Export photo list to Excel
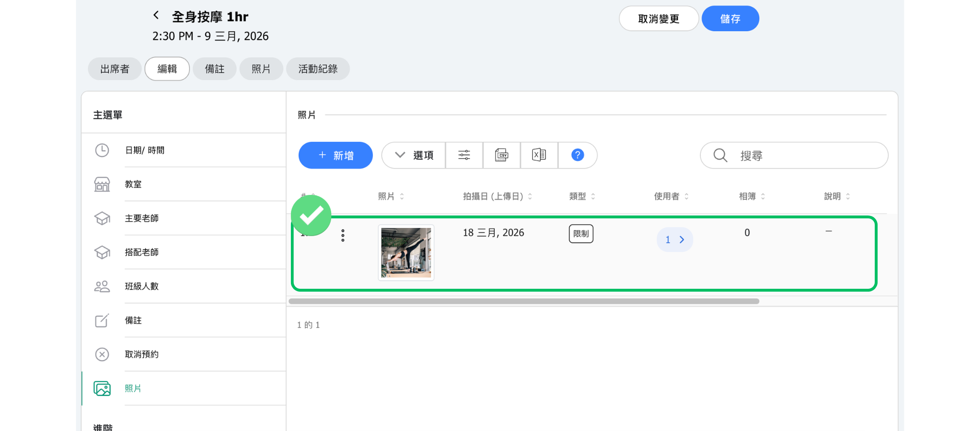Image resolution: width=980 pixels, height=431 pixels. (539, 155)
